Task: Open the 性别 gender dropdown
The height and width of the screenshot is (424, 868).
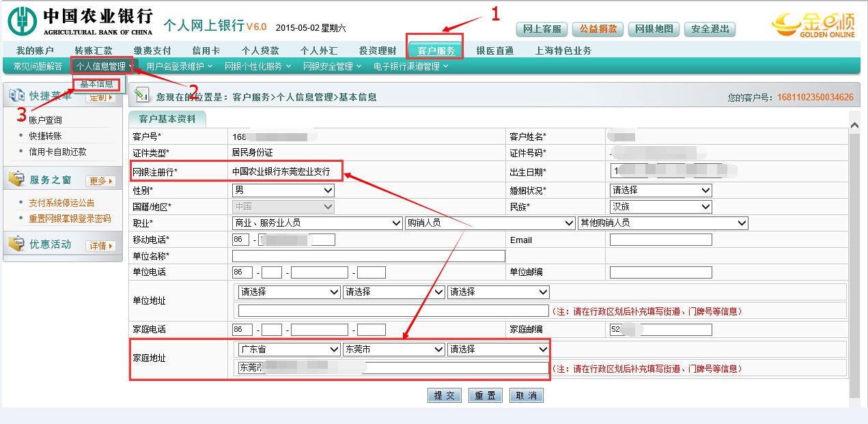Action: tap(282, 190)
